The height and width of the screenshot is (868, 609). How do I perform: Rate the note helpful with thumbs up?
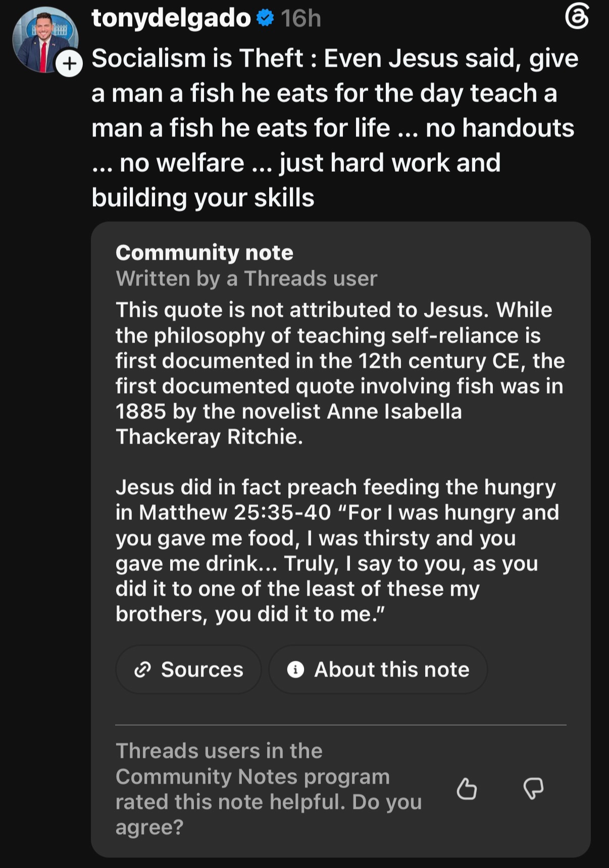(x=467, y=789)
